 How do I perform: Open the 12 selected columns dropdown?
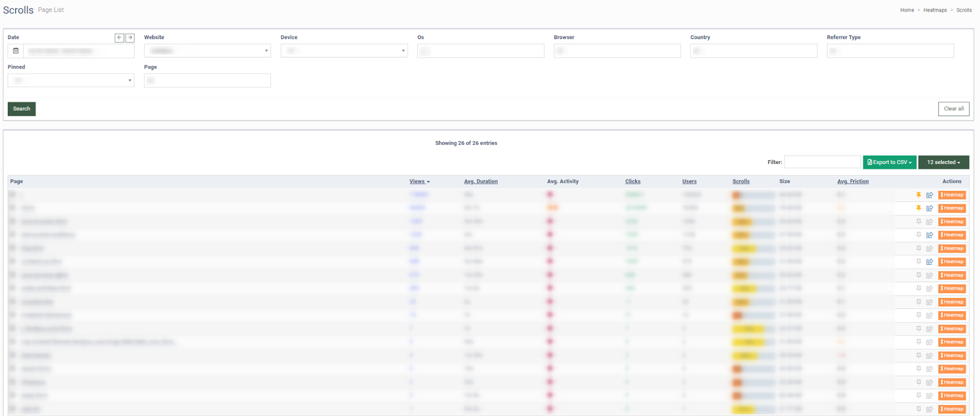(943, 162)
